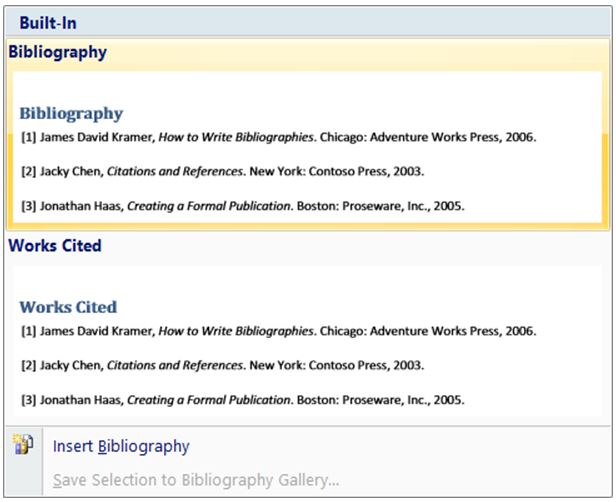Image resolution: width=616 pixels, height=502 pixels.
Task: Click 'How to Write Bibliographies' in Bibliography preview
Action: (235, 138)
